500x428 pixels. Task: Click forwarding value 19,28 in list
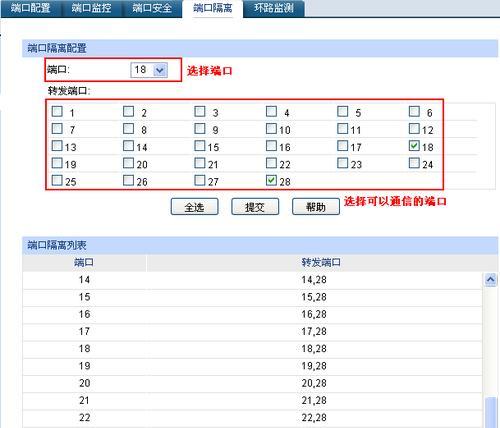(x=314, y=366)
